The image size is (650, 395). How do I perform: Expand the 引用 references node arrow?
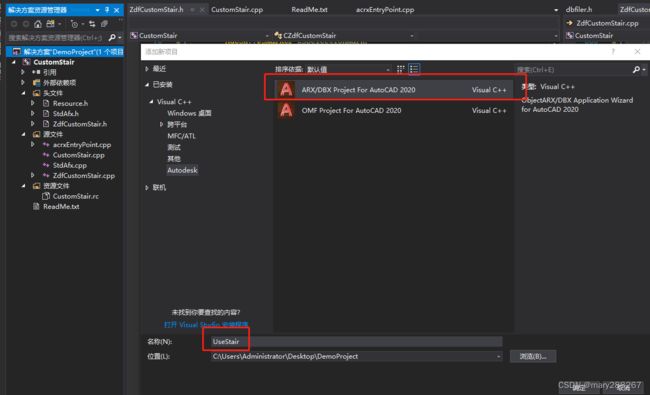click(23, 72)
